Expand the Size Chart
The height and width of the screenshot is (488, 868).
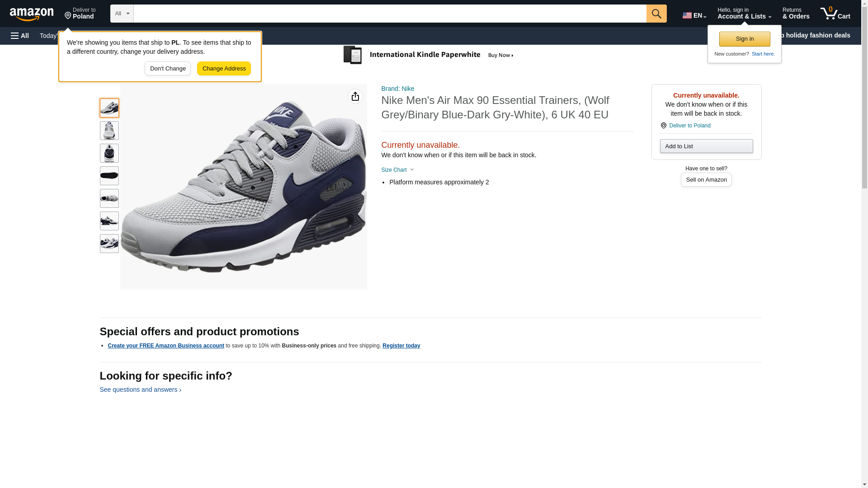pos(397,170)
